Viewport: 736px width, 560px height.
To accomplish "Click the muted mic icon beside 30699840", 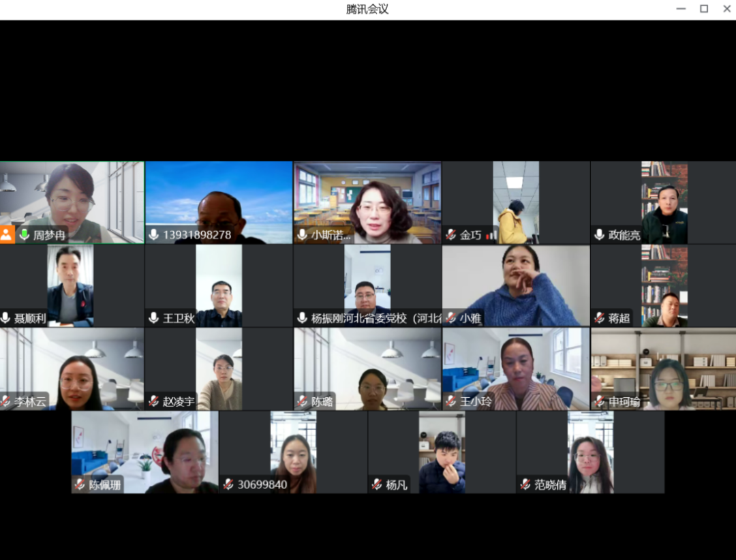I will 228,484.
